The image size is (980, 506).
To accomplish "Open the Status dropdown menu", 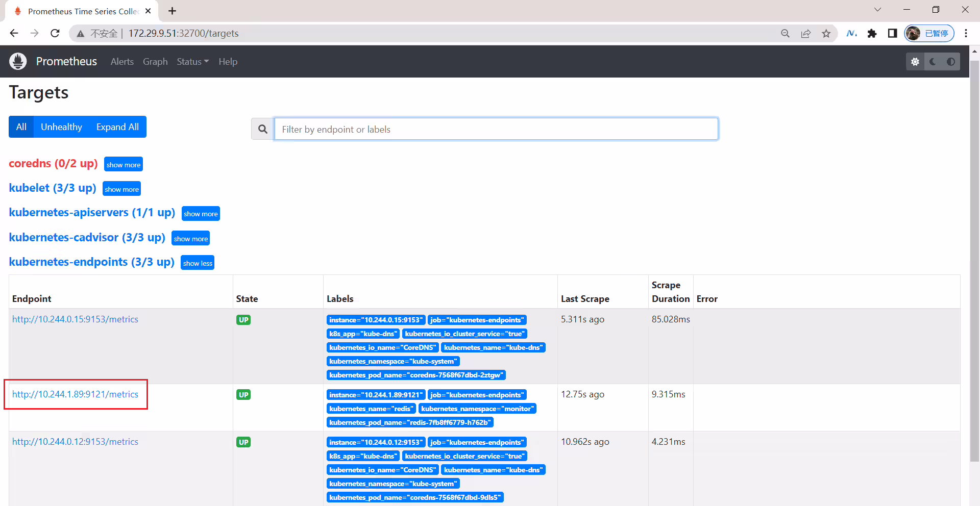I will click(x=192, y=61).
